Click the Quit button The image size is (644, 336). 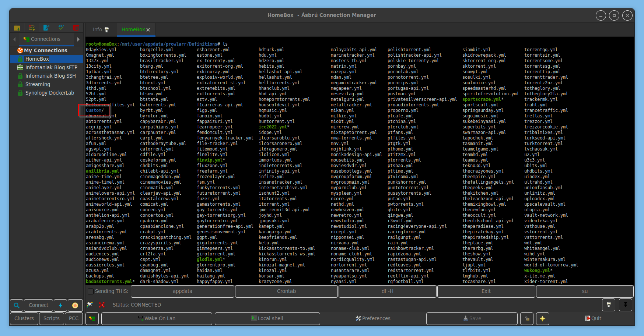coord(593,319)
